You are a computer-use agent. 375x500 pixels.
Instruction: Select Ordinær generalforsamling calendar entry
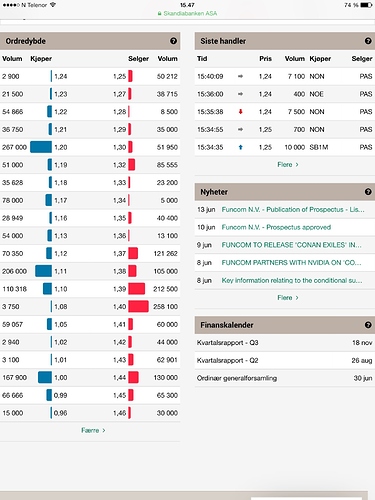[285, 378]
